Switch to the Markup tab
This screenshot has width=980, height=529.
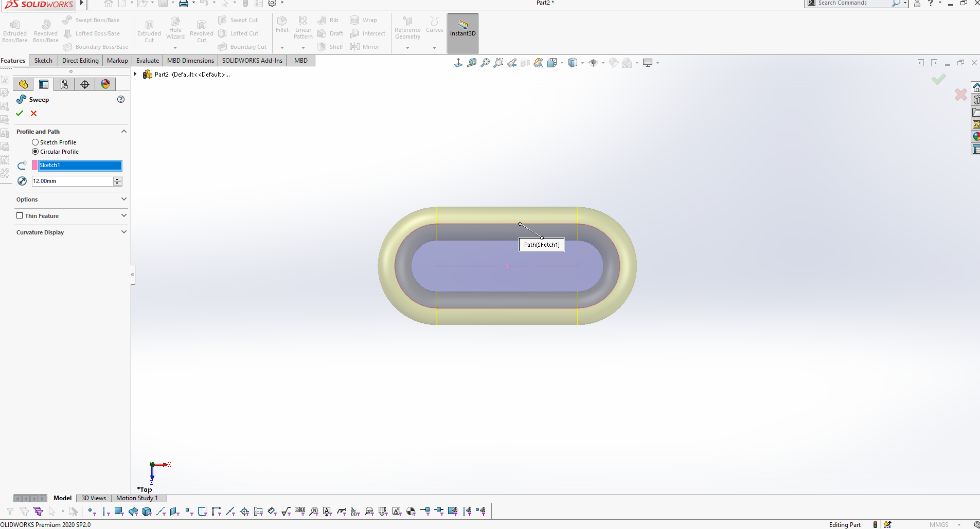(117, 61)
